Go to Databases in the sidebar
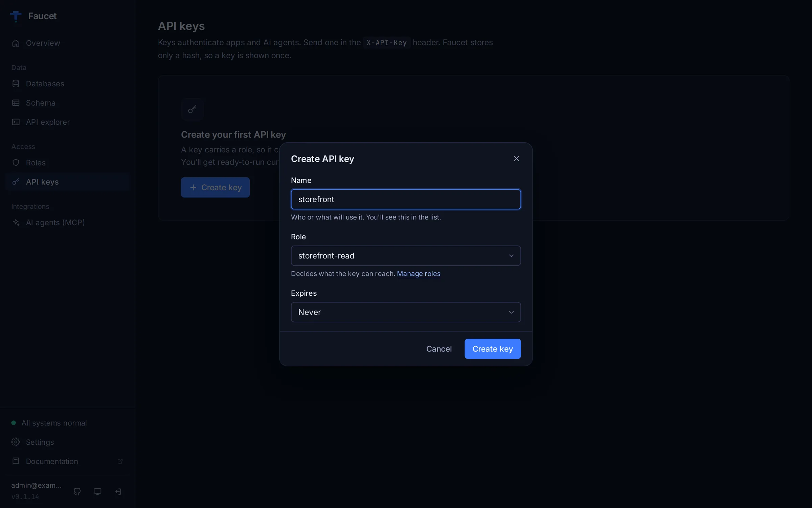The image size is (812, 508). 67,84
